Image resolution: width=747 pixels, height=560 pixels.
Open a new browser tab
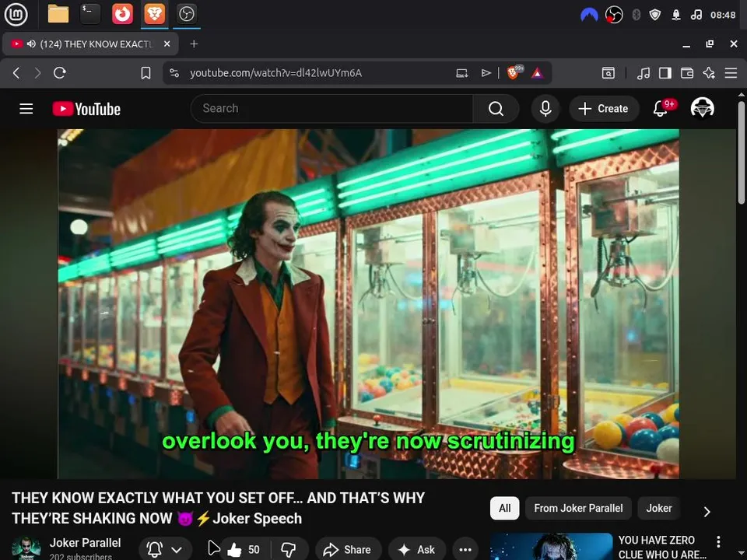[194, 44]
